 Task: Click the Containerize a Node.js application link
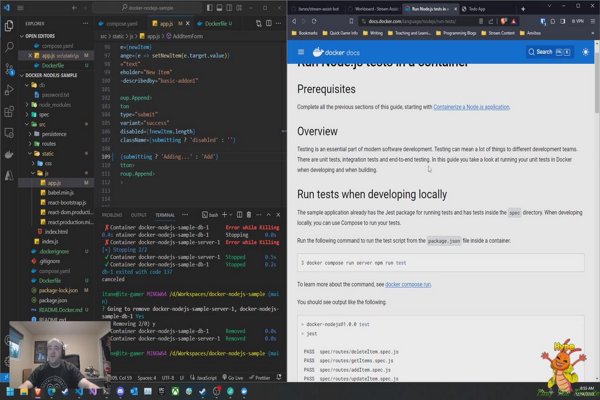471,107
